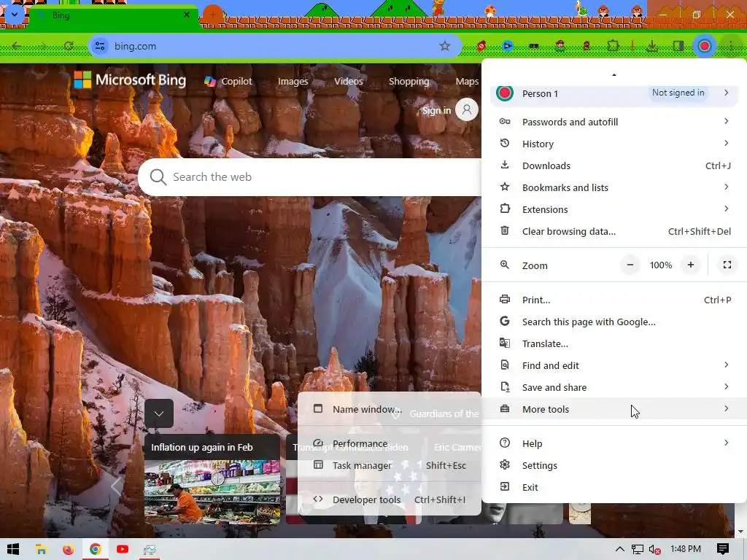Open site information icon next to bing.com
Viewport: 747px width, 560px height.
100,46
